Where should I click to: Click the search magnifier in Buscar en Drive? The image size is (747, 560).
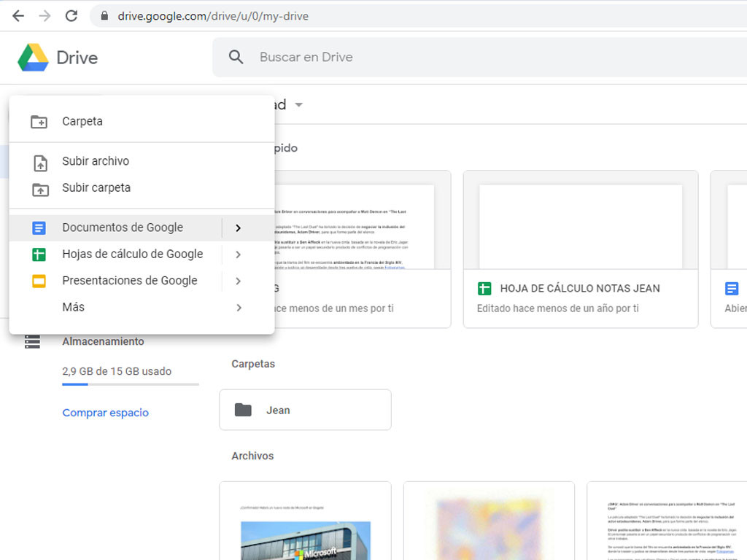(236, 57)
